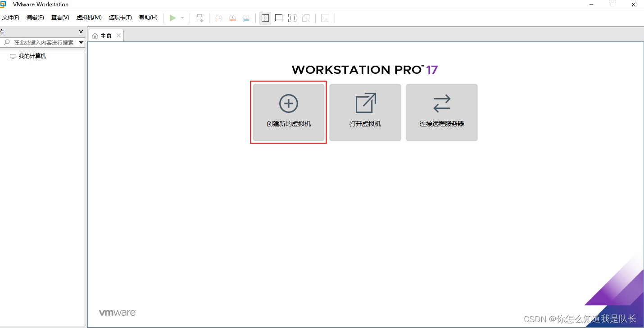Screen dimensions: 644x328
Task: Click the magnifier icon in the library search
Action: pos(7,42)
